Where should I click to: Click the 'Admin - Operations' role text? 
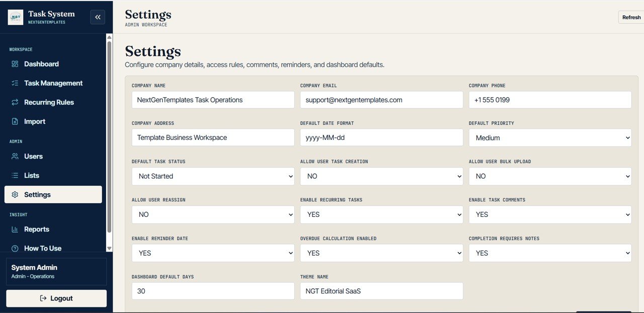point(33,276)
